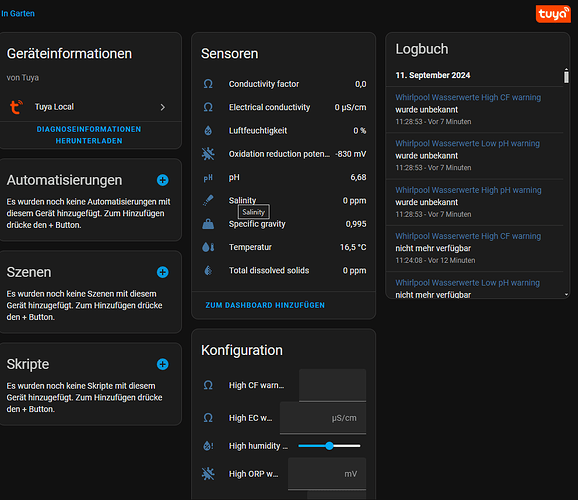The width and height of the screenshot is (578, 500).
Task: Click the Oxidation reduction potential icon
Action: (x=208, y=154)
